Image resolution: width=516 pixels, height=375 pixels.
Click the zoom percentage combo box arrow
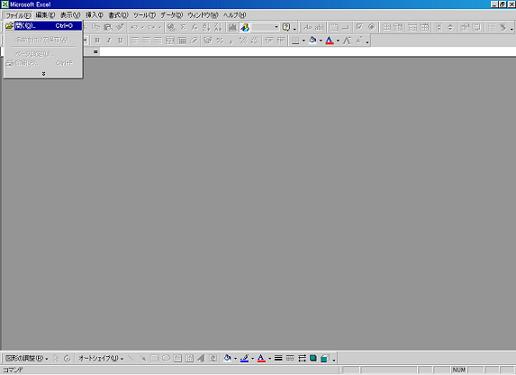(x=276, y=27)
